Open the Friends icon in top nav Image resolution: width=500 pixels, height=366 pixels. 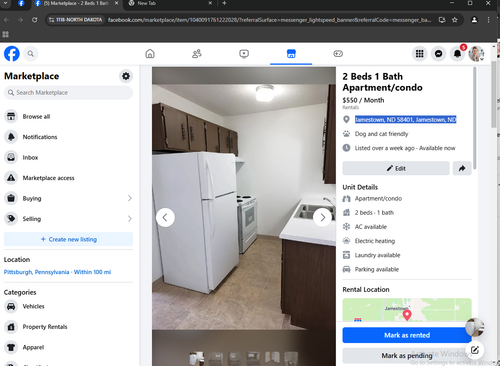pos(197,54)
